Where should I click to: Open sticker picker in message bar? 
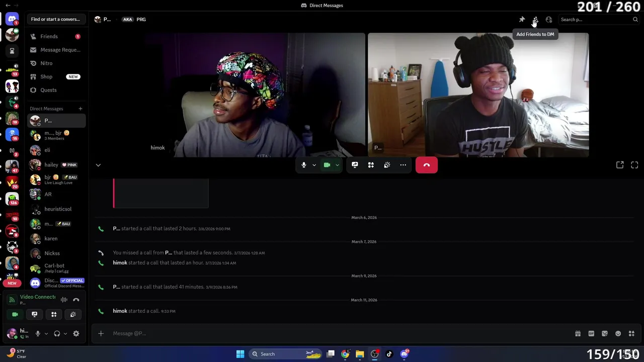pyautogui.click(x=605, y=333)
